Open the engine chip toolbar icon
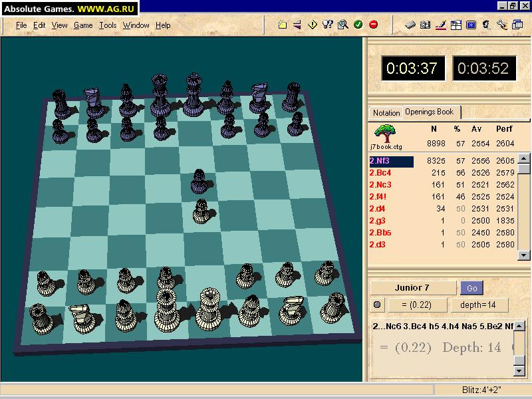 click(410, 25)
